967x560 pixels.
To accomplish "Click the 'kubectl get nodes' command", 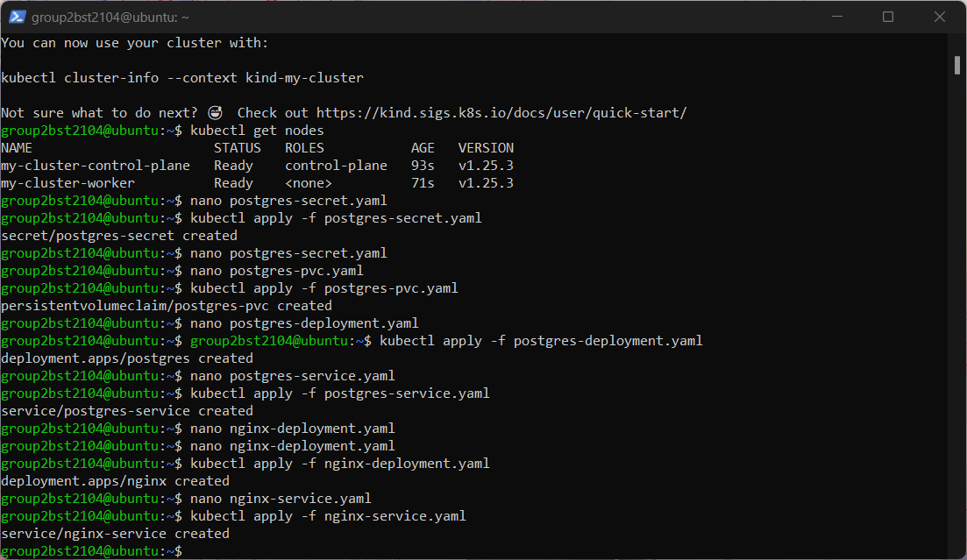I will (257, 130).
